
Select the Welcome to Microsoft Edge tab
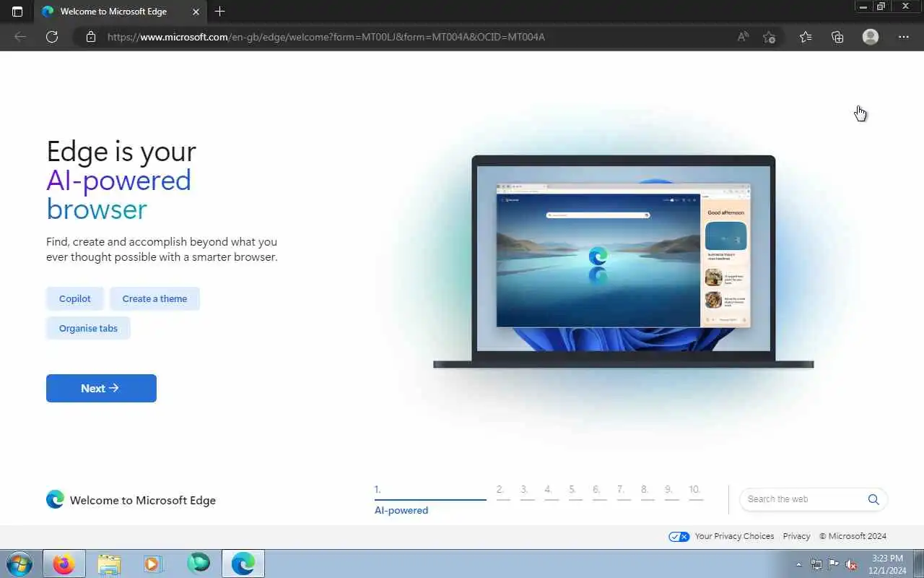tap(121, 12)
